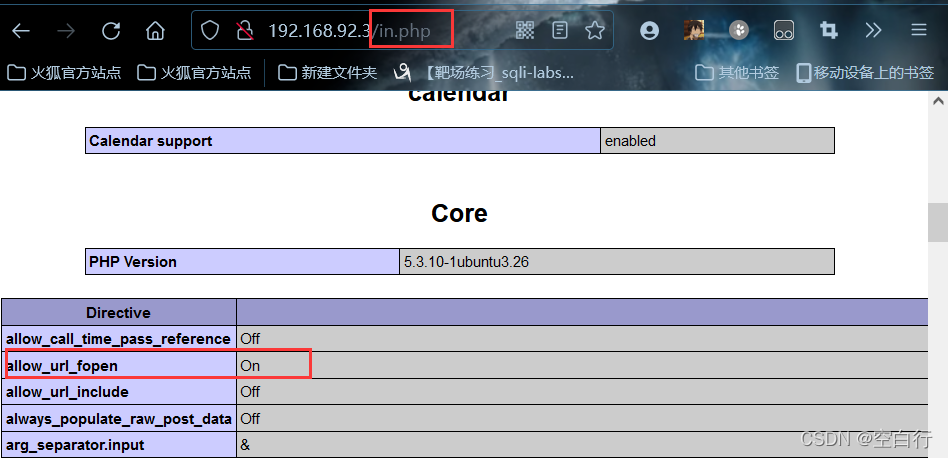Reload the current page
Screen dimensions: 948x458
[111, 31]
